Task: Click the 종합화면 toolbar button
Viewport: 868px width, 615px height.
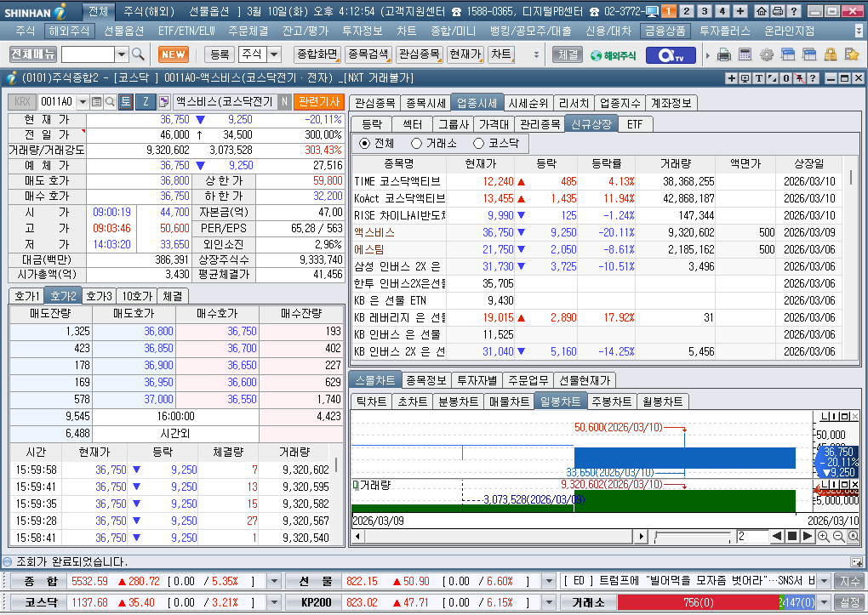Action: [x=317, y=54]
